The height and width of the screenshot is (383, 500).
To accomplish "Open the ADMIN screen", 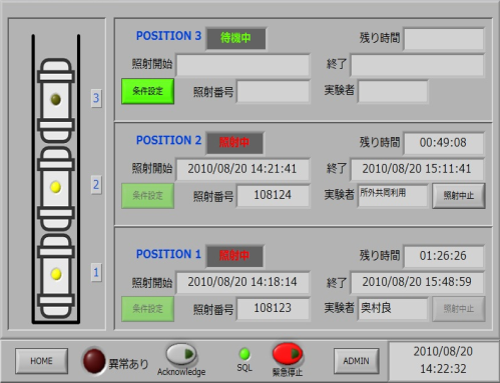I will click(356, 361).
